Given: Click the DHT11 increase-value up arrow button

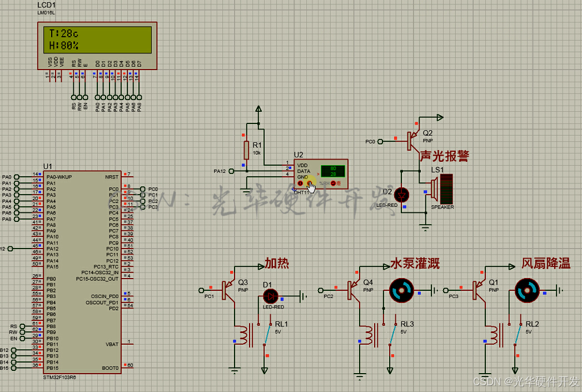Looking at the screenshot, I should point(309,183).
